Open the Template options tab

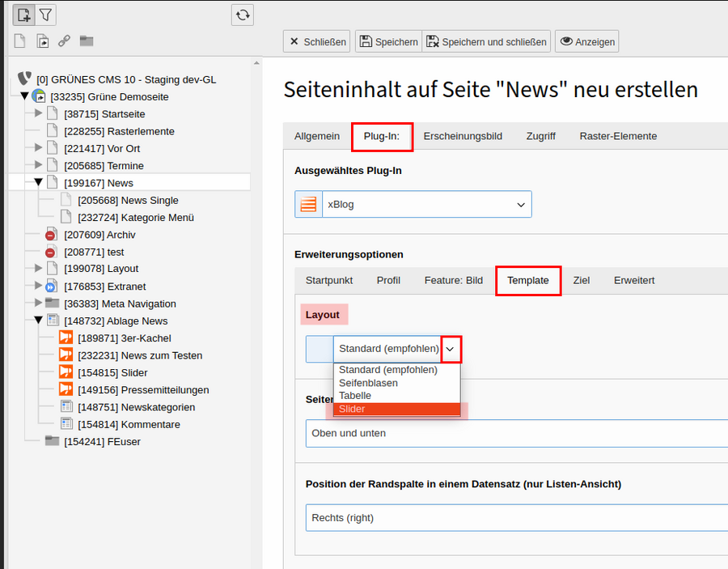click(528, 281)
